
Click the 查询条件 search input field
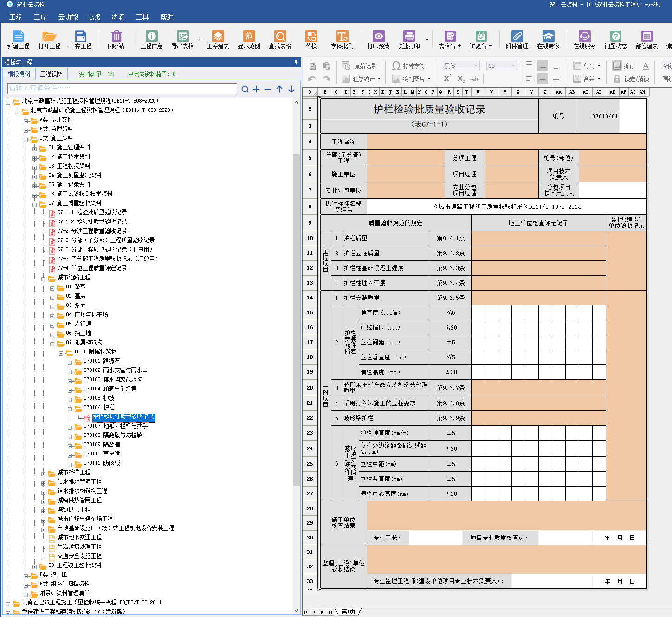point(123,88)
